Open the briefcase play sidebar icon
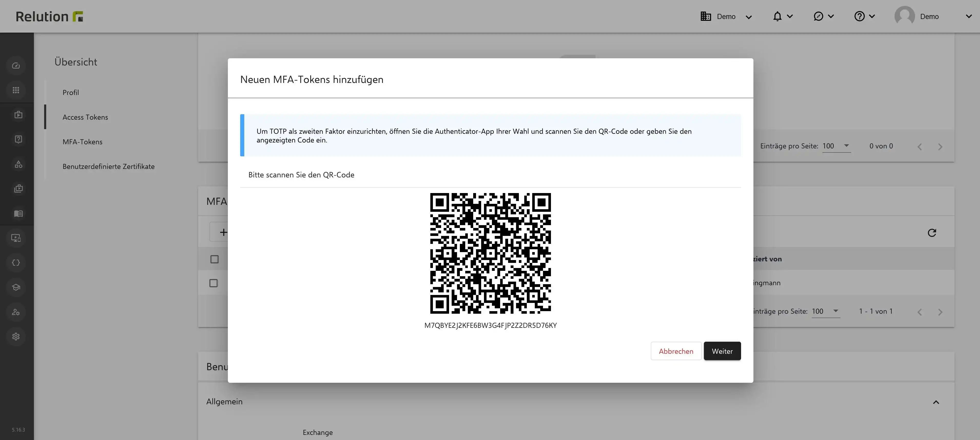This screenshot has height=440, width=980. pos(18,114)
